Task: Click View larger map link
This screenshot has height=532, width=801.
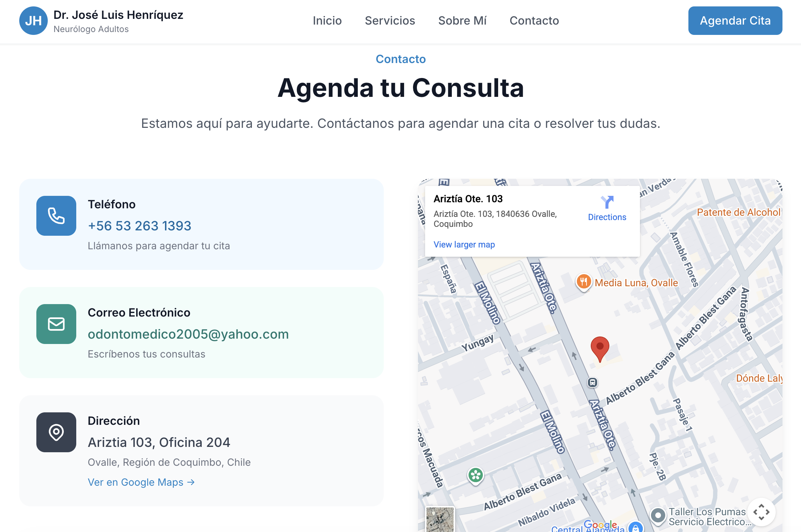Action: coord(464,245)
